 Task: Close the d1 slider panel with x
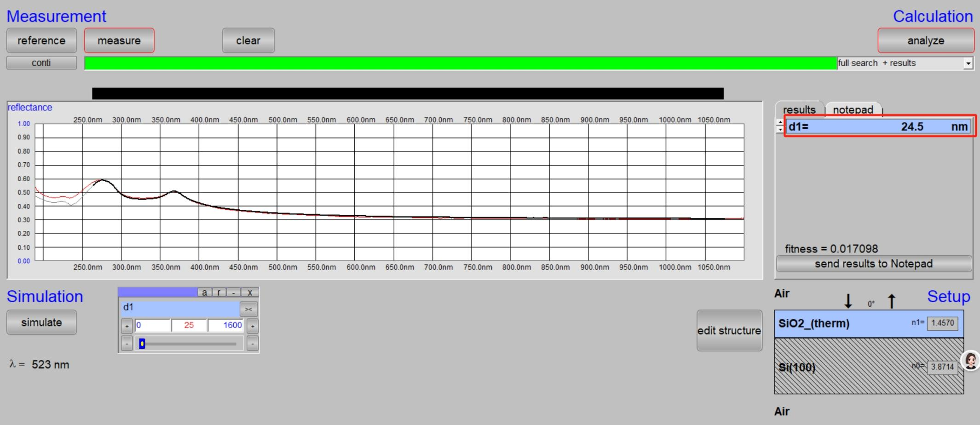[249, 293]
